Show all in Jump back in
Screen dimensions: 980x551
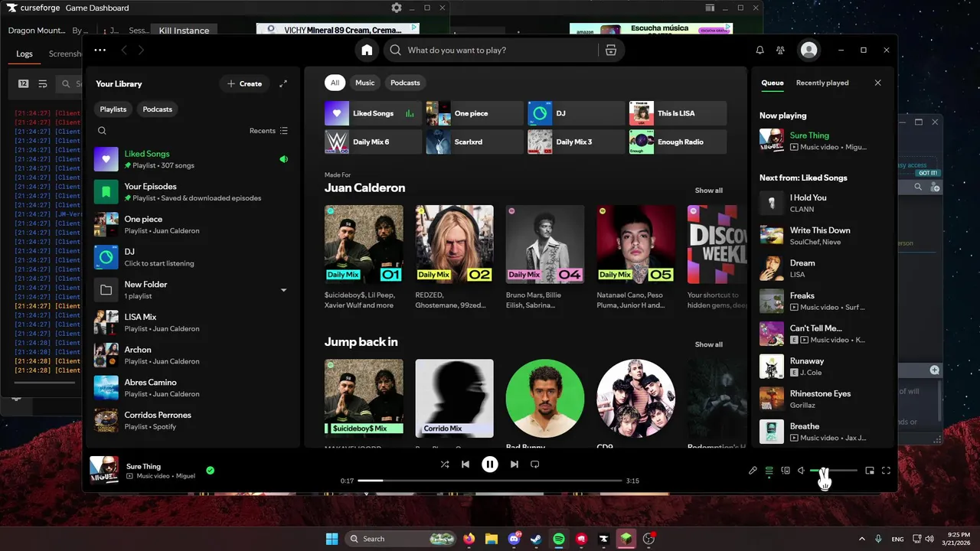click(708, 344)
